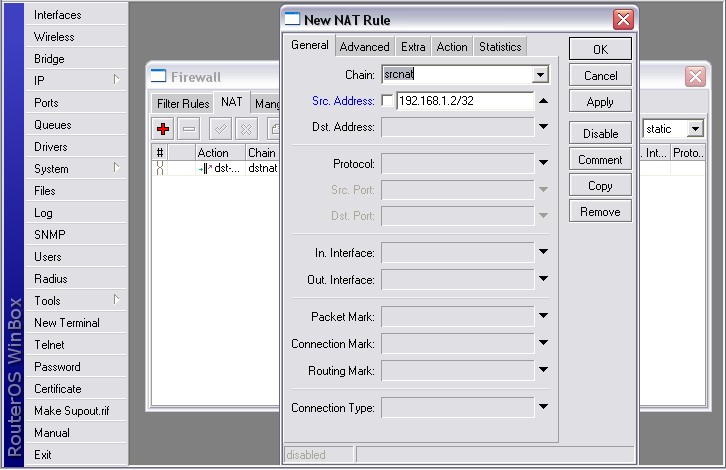Open the Wireless menu item
The image size is (726, 470).
54,37
